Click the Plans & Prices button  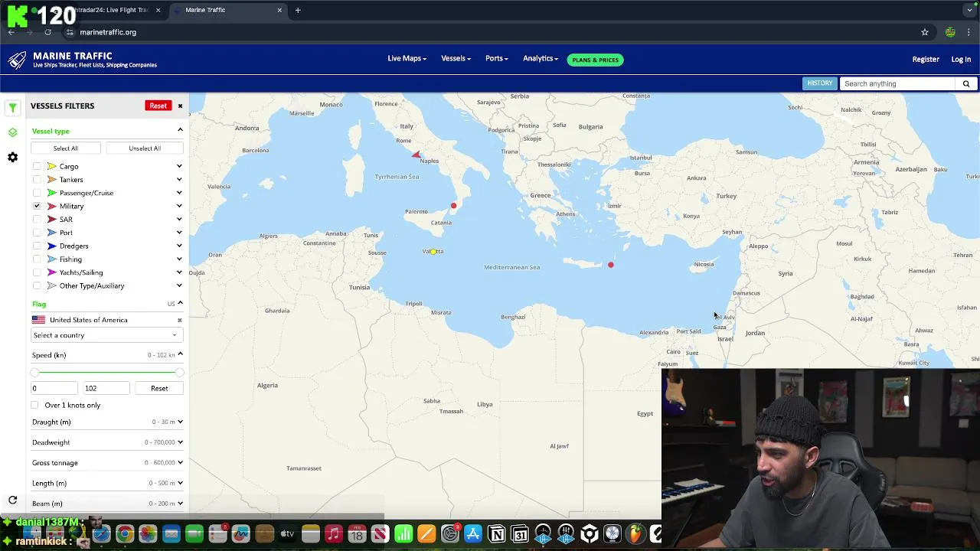coord(595,60)
